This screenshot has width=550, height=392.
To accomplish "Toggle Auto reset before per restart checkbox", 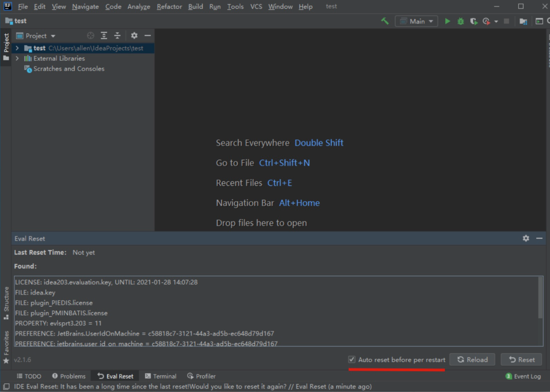I will [352, 359].
